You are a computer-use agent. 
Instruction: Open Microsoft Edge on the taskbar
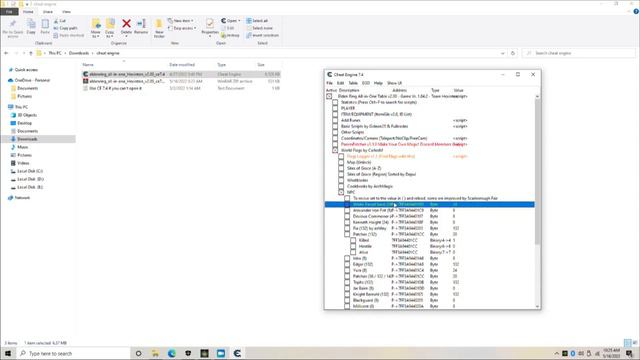tap(172, 353)
